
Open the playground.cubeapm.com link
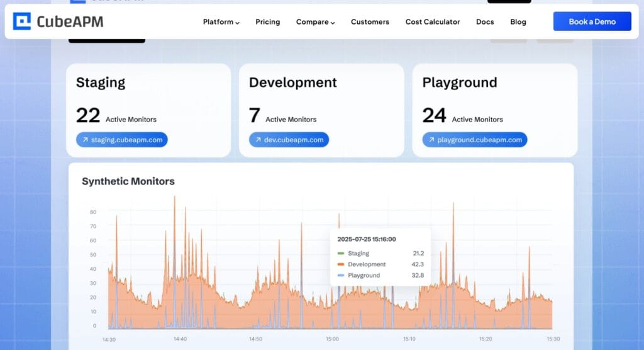tap(475, 140)
